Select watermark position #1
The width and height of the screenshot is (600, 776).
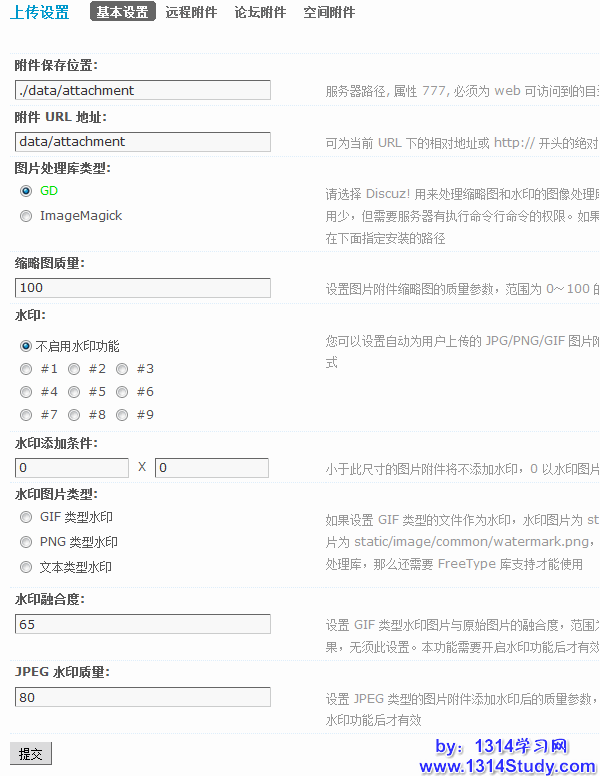(x=26, y=369)
